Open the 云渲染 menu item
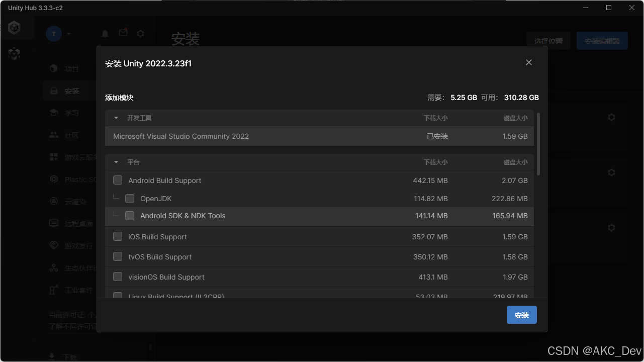The height and width of the screenshot is (362, 644). 75,202
